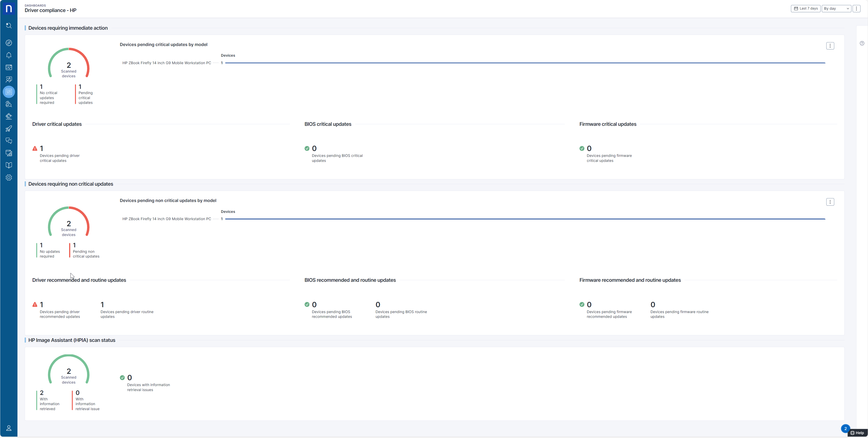Viewport: 868px width, 438px height.
Task: Click the green check icon for BIOS critical updates
Action: click(x=307, y=148)
